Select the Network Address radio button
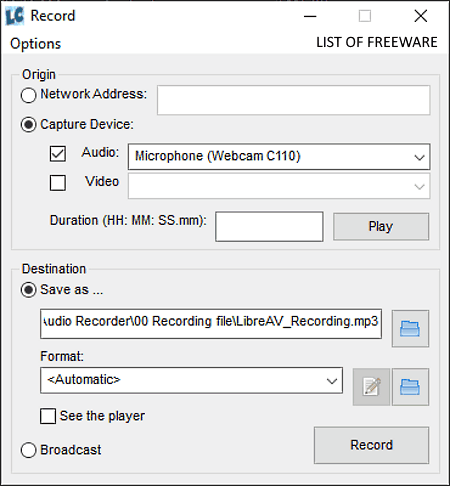450x486 pixels. click(x=28, y=95)
